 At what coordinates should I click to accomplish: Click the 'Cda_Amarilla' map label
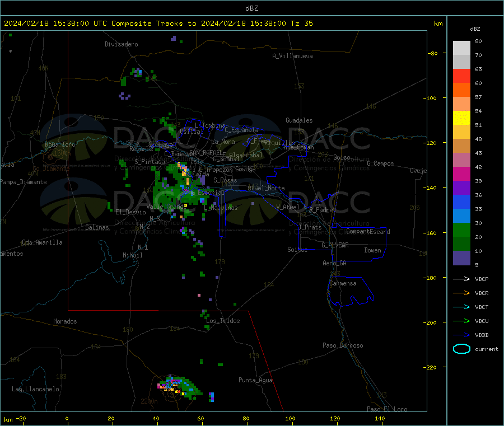pyautogui.click(x=42, y=242)
